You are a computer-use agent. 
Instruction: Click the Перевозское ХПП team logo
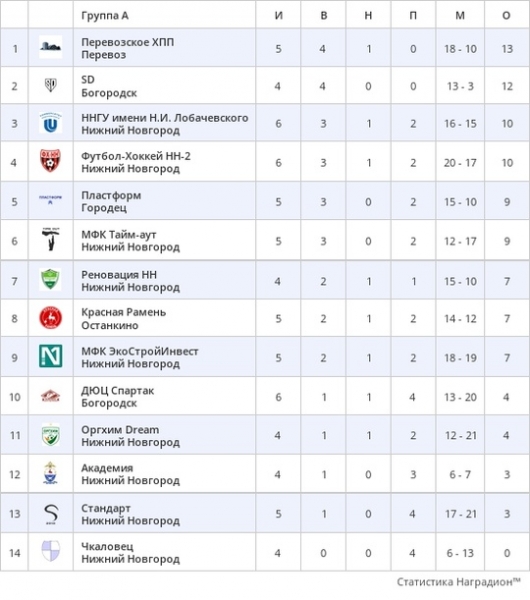(51, 47)
